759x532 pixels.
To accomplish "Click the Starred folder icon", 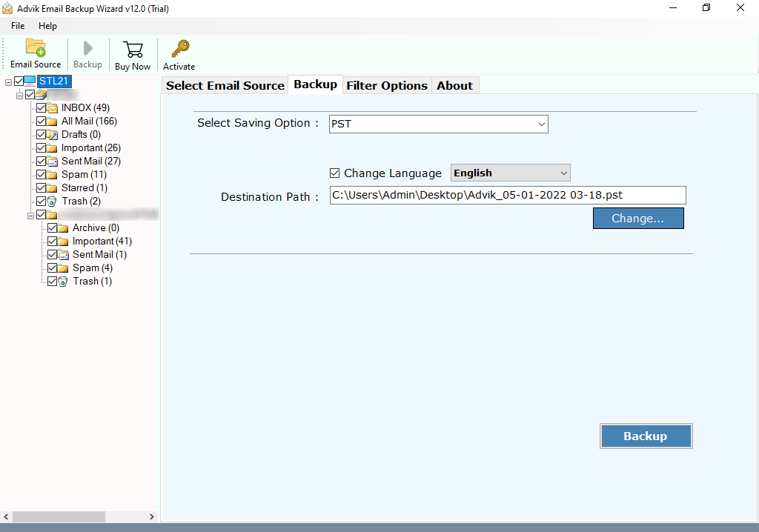I will [52, 187].
